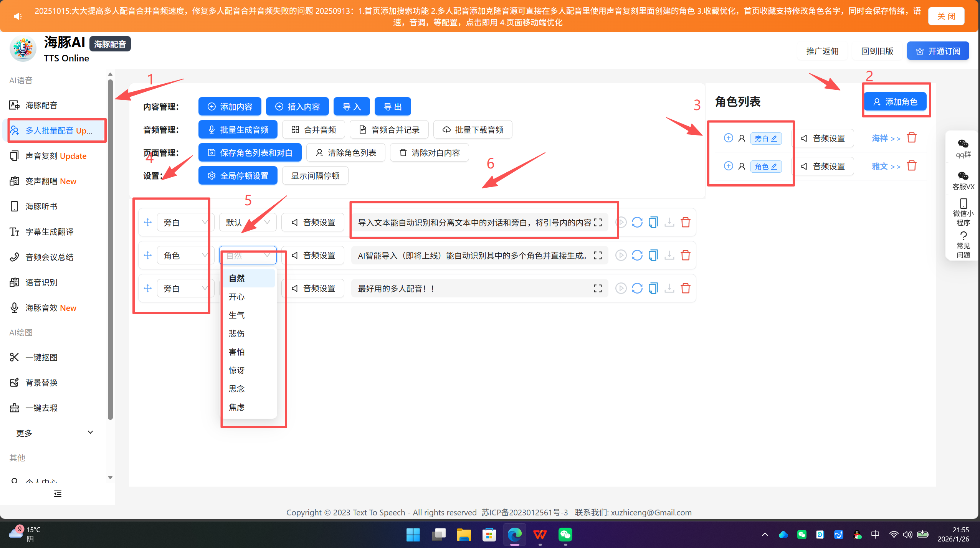Image resolution: width=980 pixels, height=548 pixels.
Task: Mute the announcement speaker icon
Action: click(18, 16)
